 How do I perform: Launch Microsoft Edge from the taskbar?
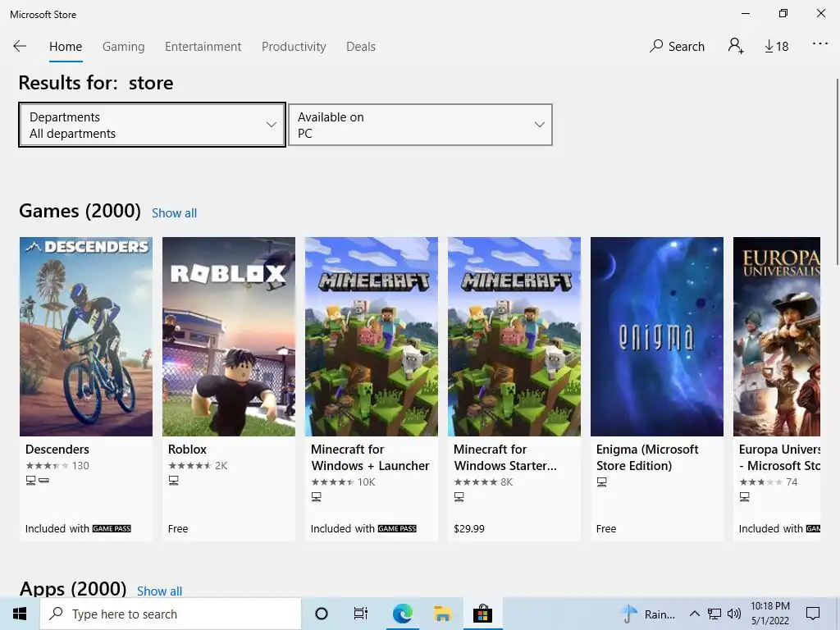point(402,614)
